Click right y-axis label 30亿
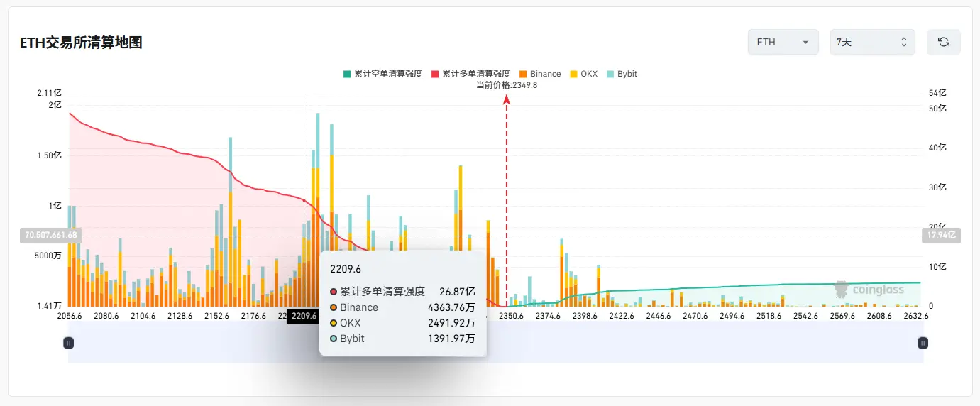 [937, 187]
